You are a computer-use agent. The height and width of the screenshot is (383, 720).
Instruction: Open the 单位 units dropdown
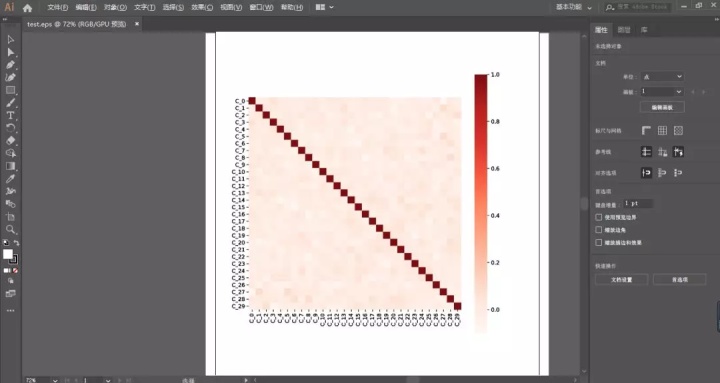pyautogui.click(x=662, y=77)
